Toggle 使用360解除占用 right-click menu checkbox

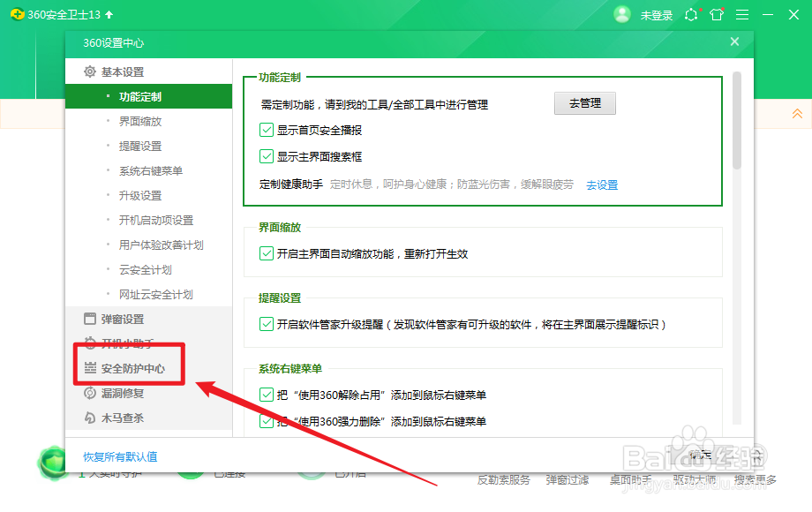coord(267,395)
